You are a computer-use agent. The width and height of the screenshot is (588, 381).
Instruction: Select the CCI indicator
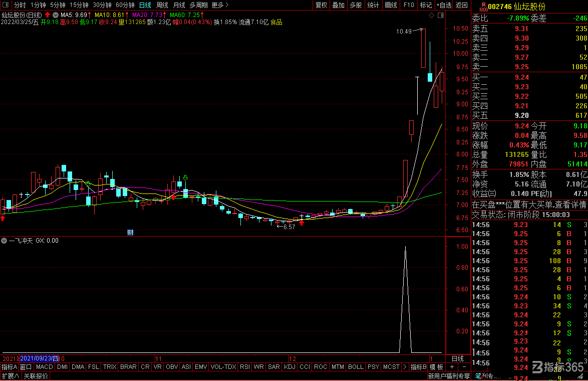click(305, 367)
